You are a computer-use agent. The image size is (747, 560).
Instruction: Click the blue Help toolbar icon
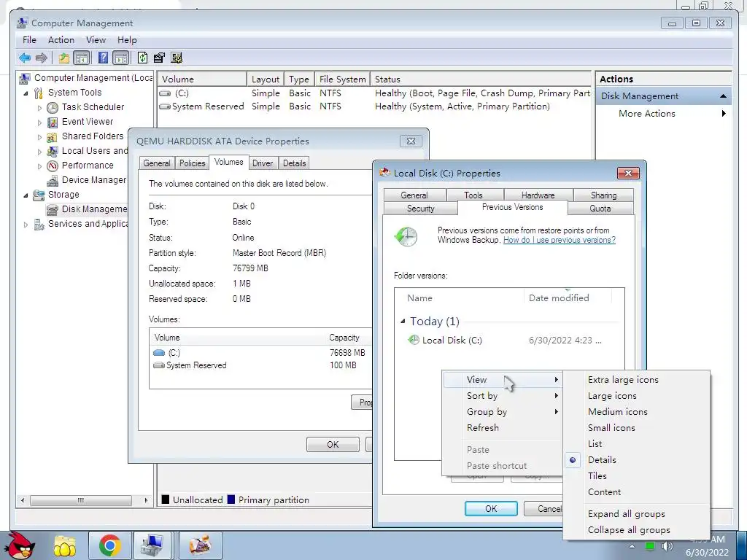tap(103, 58)
